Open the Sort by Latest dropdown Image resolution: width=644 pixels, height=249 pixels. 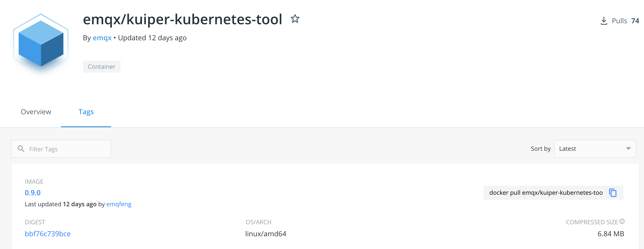(x=595, y=148)
